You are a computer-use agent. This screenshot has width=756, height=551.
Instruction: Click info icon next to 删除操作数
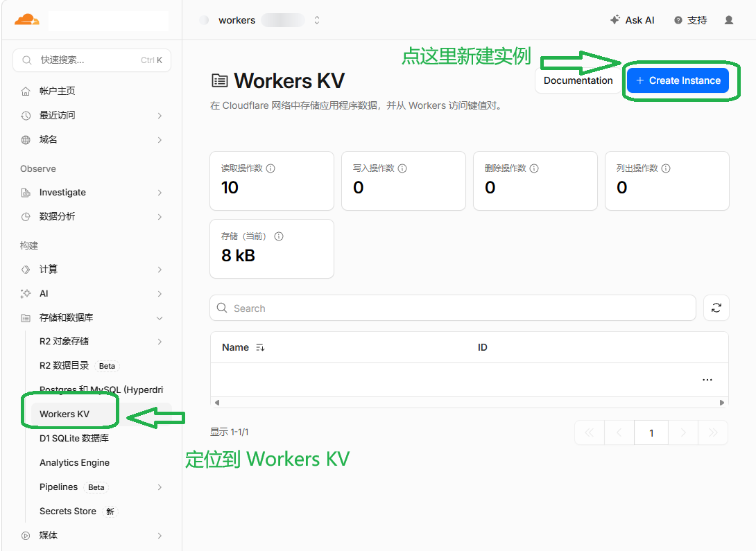534,168
